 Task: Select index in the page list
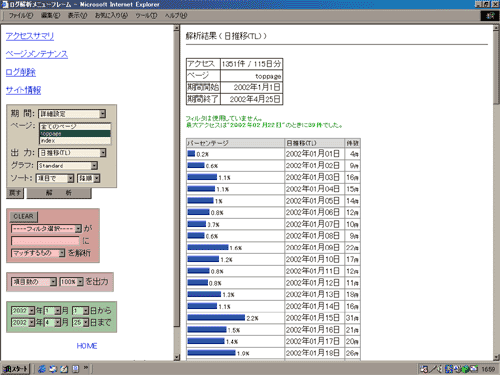click(75, 141)
